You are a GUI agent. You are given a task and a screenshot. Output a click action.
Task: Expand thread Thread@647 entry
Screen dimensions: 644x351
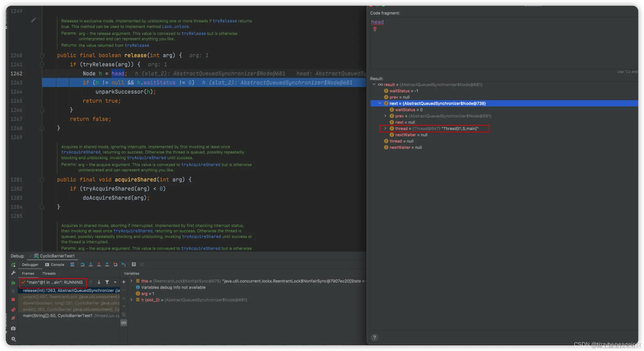click(x=385, y=128)
